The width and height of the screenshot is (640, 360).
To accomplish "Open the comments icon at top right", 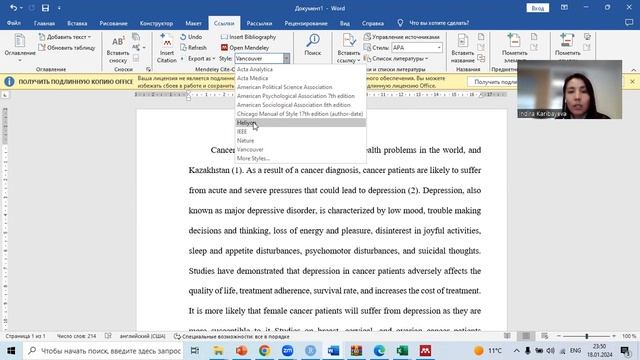I will coord(629,23).
